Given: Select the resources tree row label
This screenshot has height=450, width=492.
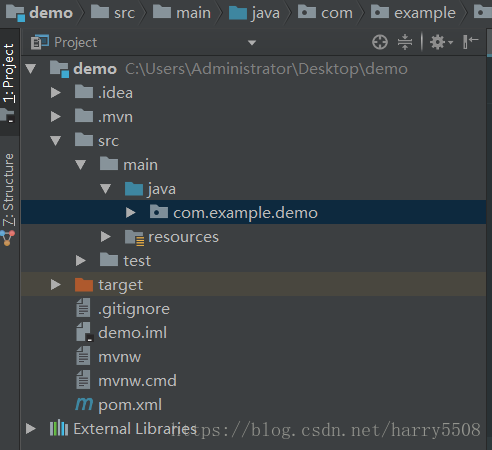Looking at the screenshot, I should [183, 237].
